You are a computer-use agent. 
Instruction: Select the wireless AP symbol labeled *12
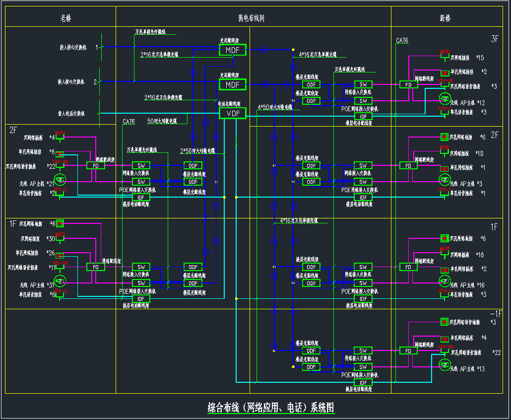[x=445, y=98]
